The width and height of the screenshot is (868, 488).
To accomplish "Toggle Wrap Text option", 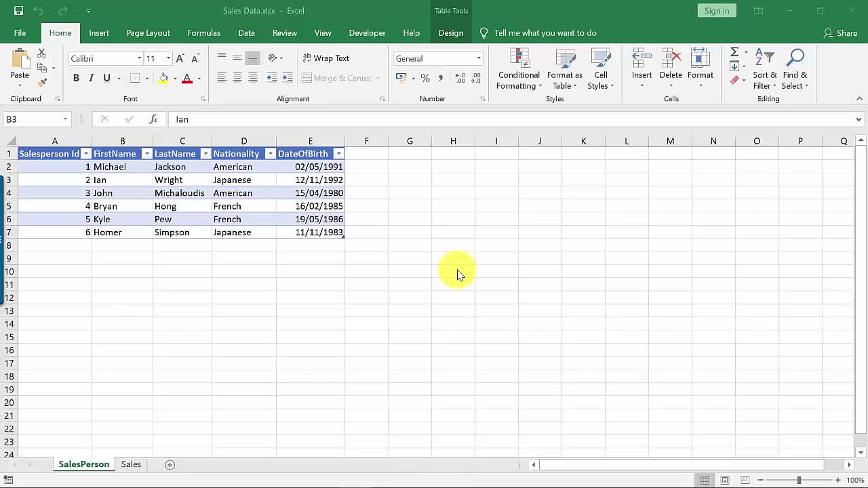I will (x=325, y=58).
